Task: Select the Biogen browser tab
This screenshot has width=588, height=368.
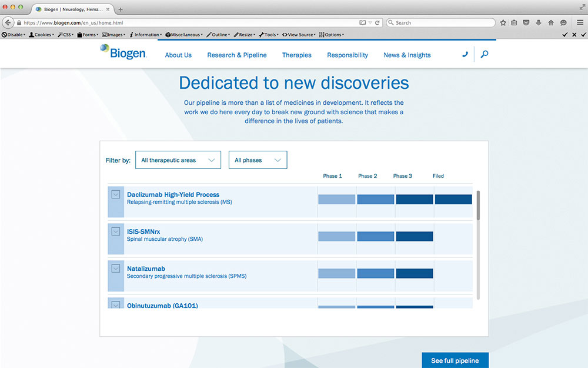Action: [72, 9]
